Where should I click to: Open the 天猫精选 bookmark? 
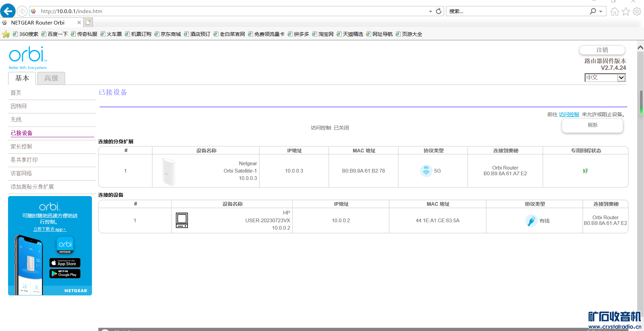click(350, 34)
